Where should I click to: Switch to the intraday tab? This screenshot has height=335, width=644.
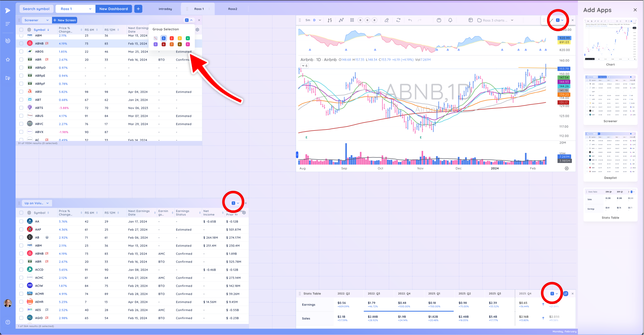165,9
